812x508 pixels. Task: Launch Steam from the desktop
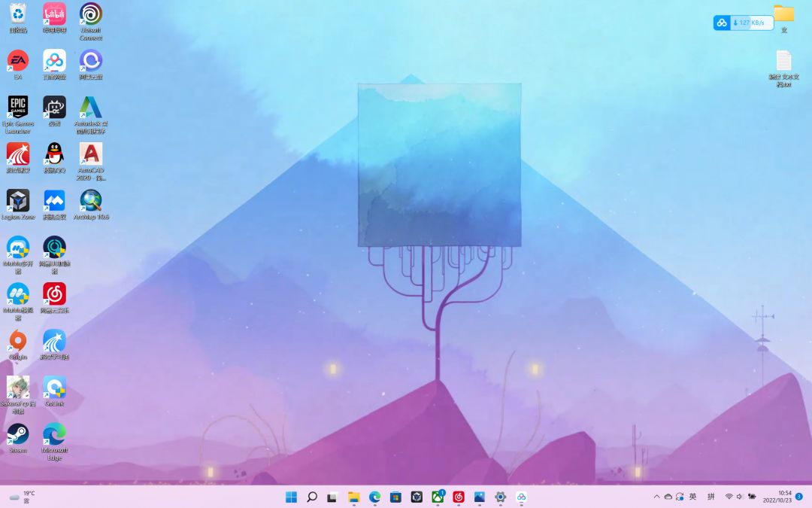pyautogui.click(x=17, y=438)
